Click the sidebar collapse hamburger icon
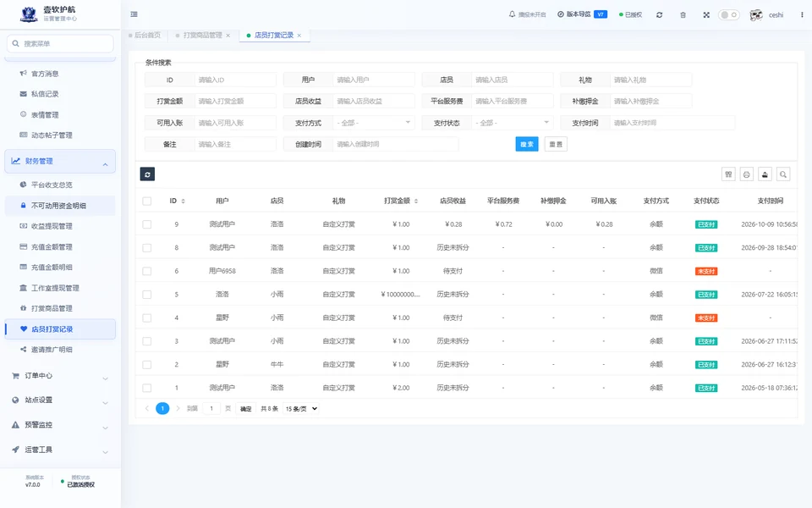The image size is (812, 508). pos(134,14)
